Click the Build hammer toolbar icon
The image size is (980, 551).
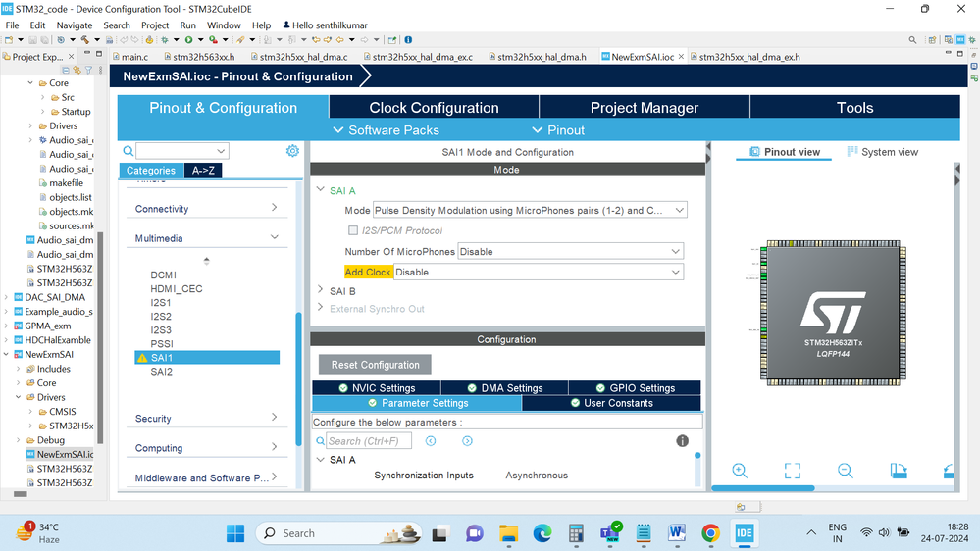coord(84,40)
